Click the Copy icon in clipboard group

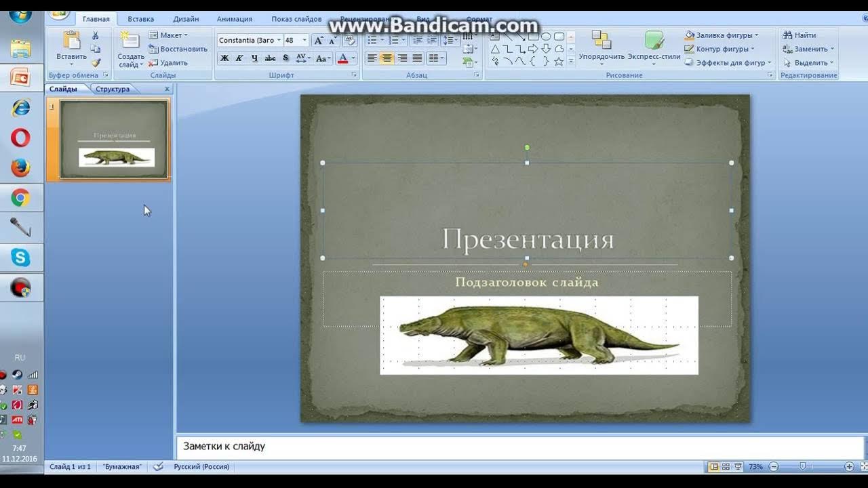[96, 49]
